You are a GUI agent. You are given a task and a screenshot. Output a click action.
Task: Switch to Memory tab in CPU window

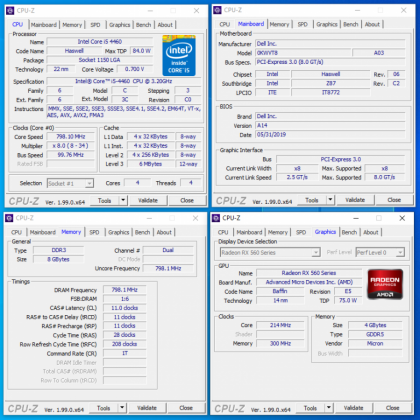click(72, 25)
